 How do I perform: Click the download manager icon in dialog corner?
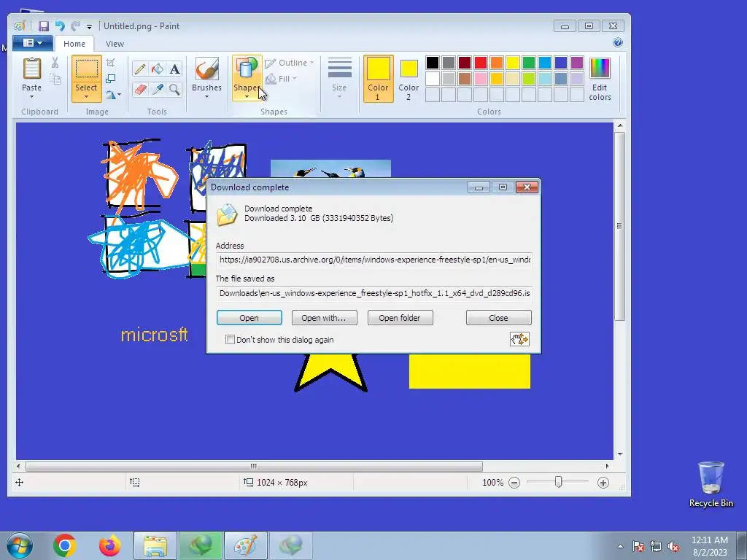pyautogui.click(x=519, y=339)
